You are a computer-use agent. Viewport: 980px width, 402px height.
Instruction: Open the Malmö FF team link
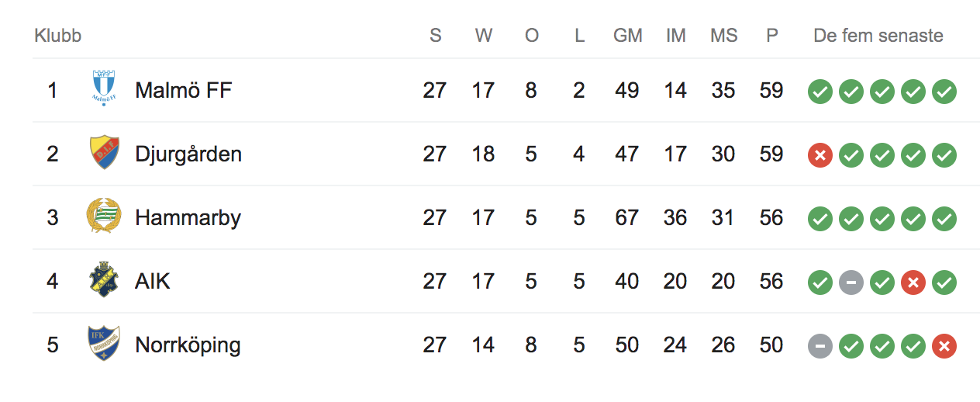pos(184,90)
